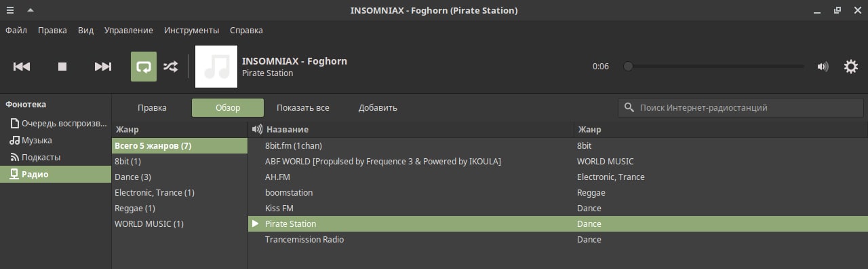The image size is (868, 269).
Task: Open the Инструменты menu
Action: [191, 31]
